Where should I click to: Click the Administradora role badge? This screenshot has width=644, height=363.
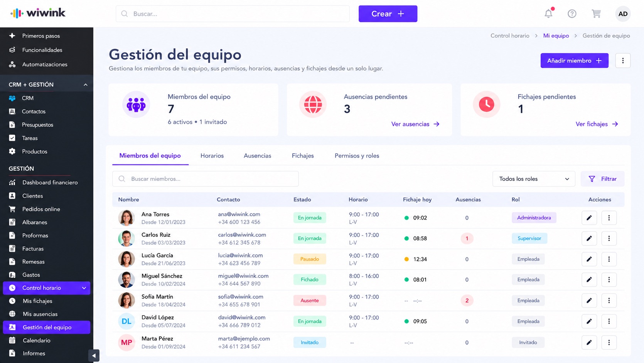(534, 218)
